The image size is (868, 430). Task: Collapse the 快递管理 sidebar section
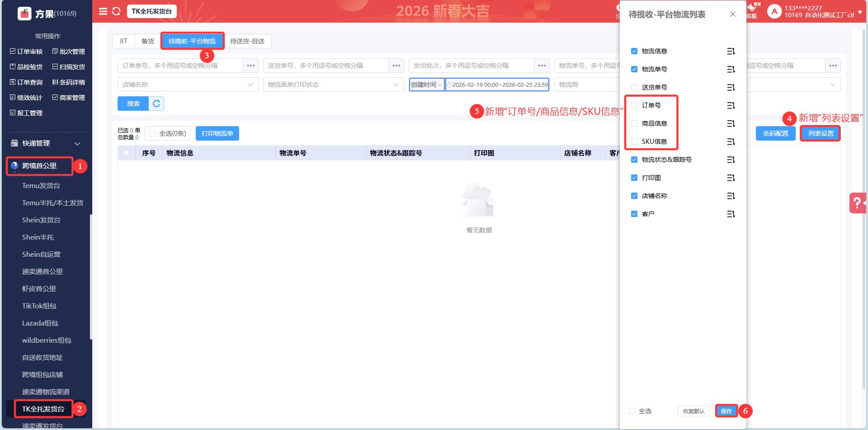(77, 143)
